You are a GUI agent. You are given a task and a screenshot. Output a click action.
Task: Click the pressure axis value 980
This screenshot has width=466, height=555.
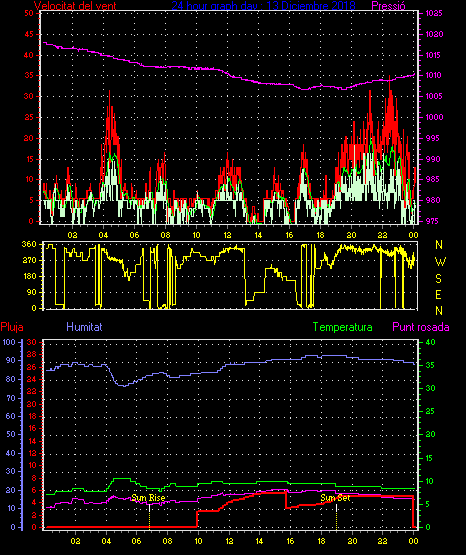(433, 200)
